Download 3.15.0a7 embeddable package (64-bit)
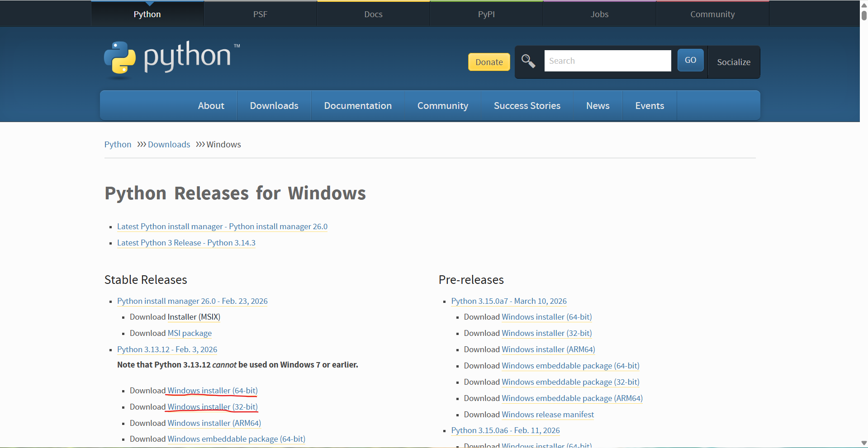The height and width of the screenshot is (448, 868). pyautogui.click(x=571, y=366)
